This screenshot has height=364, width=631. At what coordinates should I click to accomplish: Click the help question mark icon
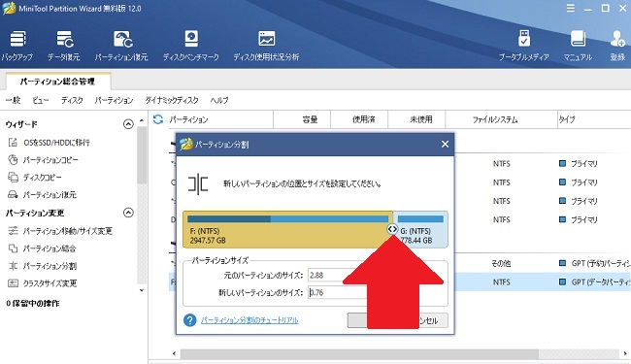click(189, 320)
